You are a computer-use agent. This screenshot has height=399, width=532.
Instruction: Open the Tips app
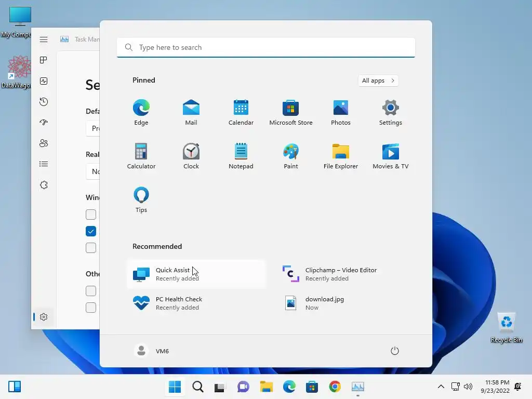(x=141, y=200)
